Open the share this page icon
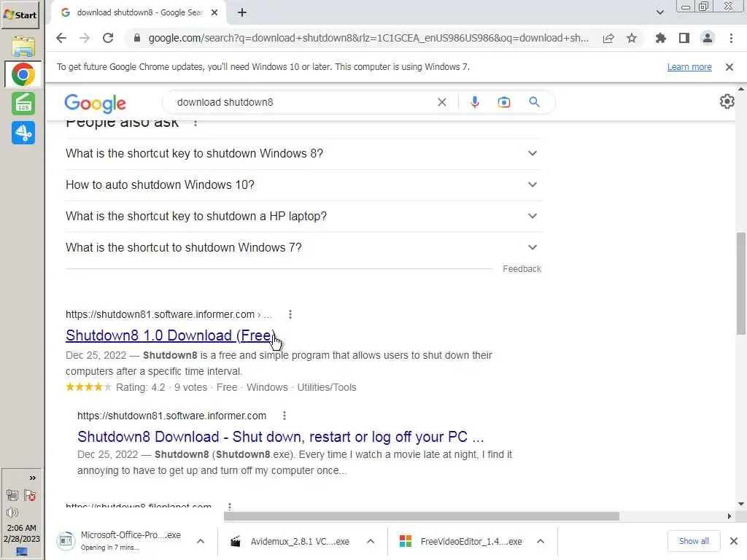Viewport: 747px width, 560px height. 608,38
